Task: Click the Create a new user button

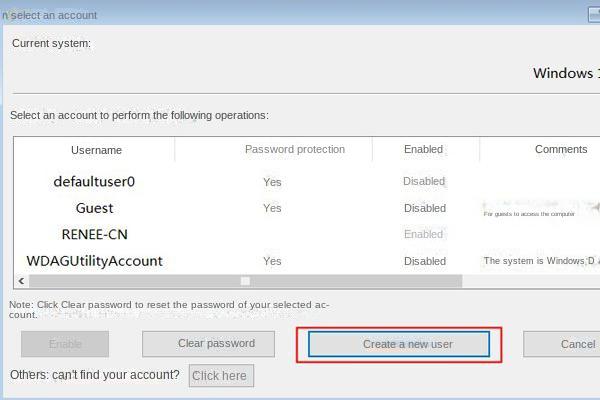Action: click(x=399, y=344)
